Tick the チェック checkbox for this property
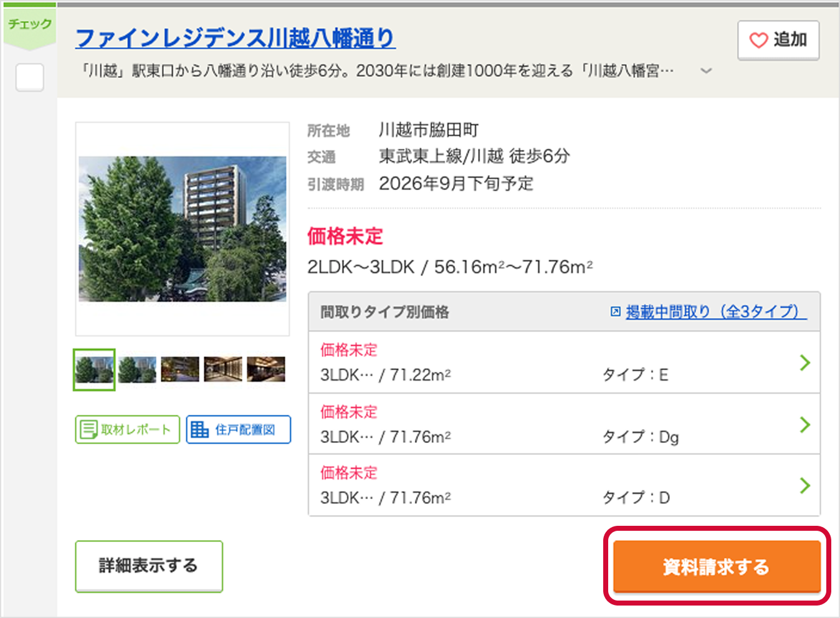Image resolution: width=840 pixels, height=618 pixels. [29, 78]
